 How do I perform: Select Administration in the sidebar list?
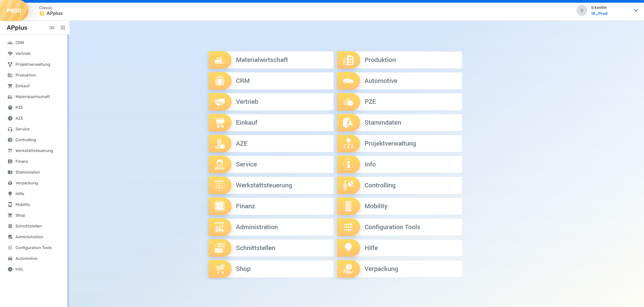[34, 237]
